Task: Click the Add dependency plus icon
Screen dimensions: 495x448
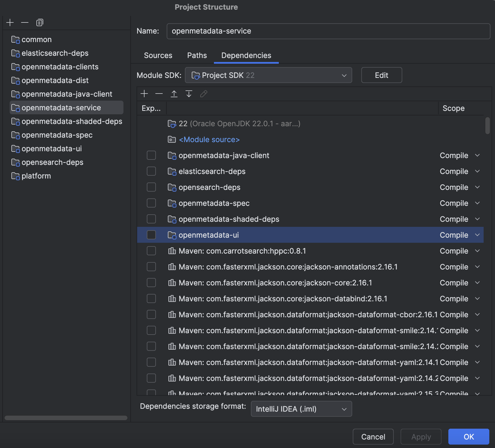Action: (x=145, y=94)
